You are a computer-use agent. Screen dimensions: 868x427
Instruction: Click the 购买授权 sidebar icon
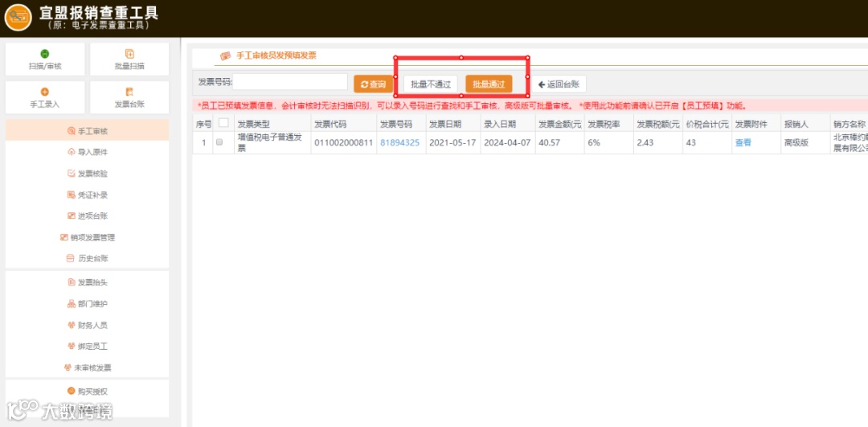click(x=71, y=391)
